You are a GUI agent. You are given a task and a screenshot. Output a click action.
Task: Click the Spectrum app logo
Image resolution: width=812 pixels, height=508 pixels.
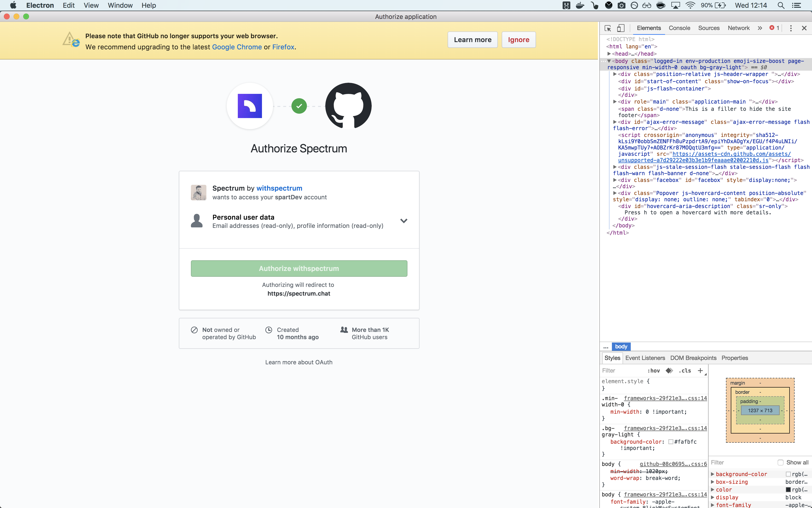pos(250,106)
